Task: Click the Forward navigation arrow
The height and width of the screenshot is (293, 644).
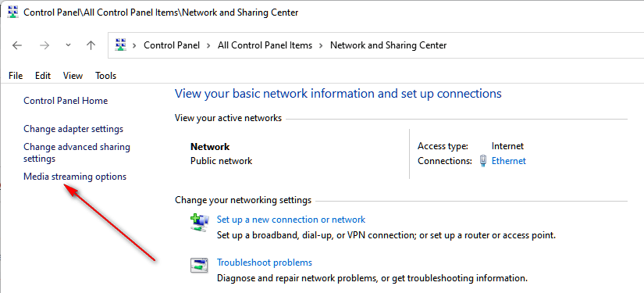Action: 44,45
